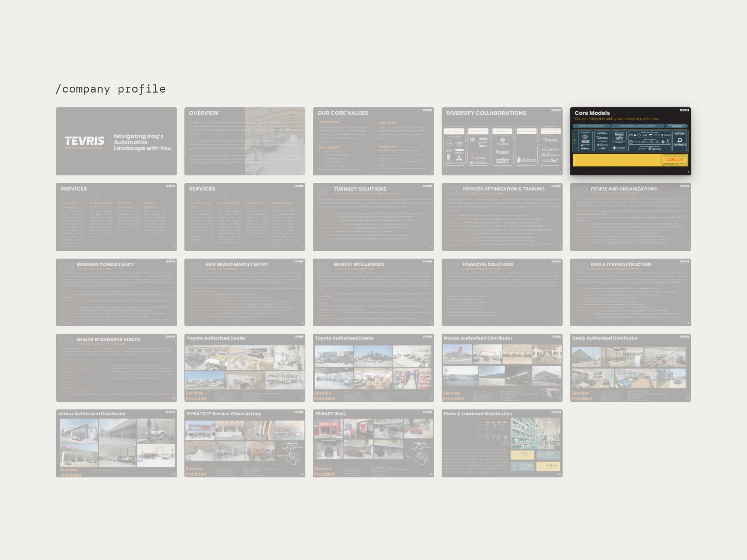Open the Diversify Collaborations slide

[x=502, y=141]
